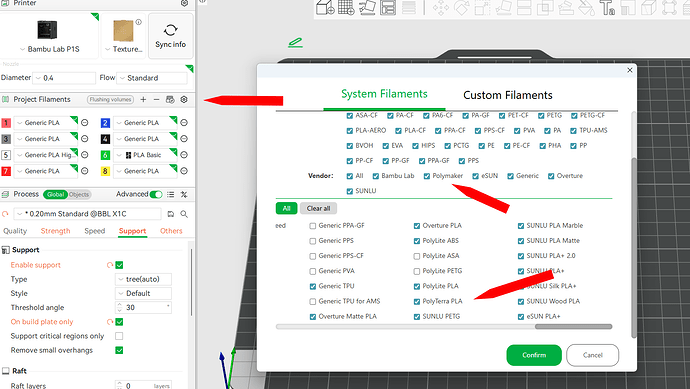Viewport: 690px width, 389px height.
Task: Click the green Confirm button
Action: tap(534, 355)
